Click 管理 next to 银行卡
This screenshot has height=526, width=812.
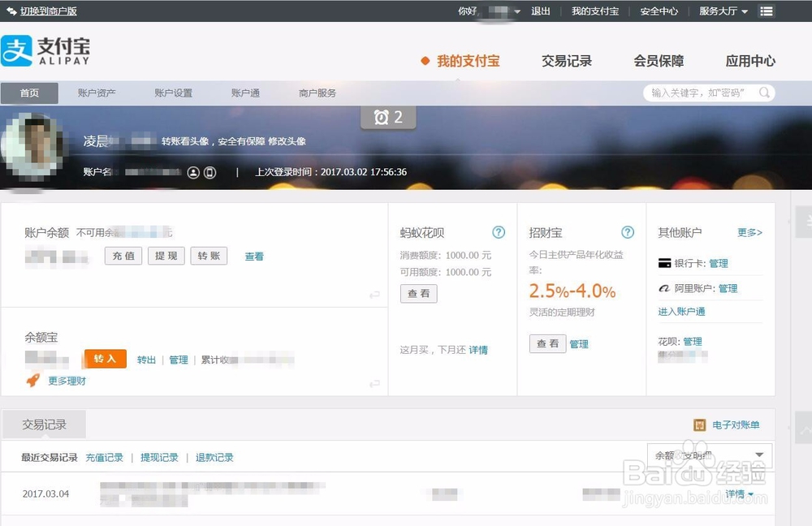pos(719,264)
